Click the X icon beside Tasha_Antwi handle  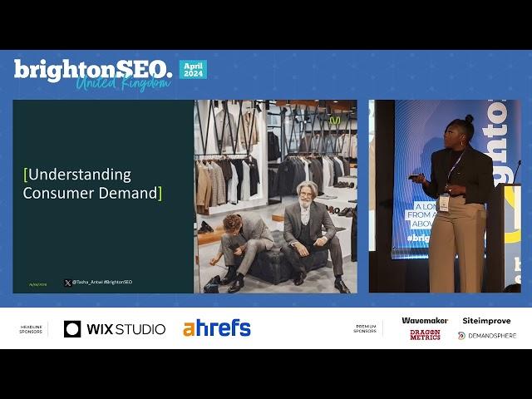[67, 283]
